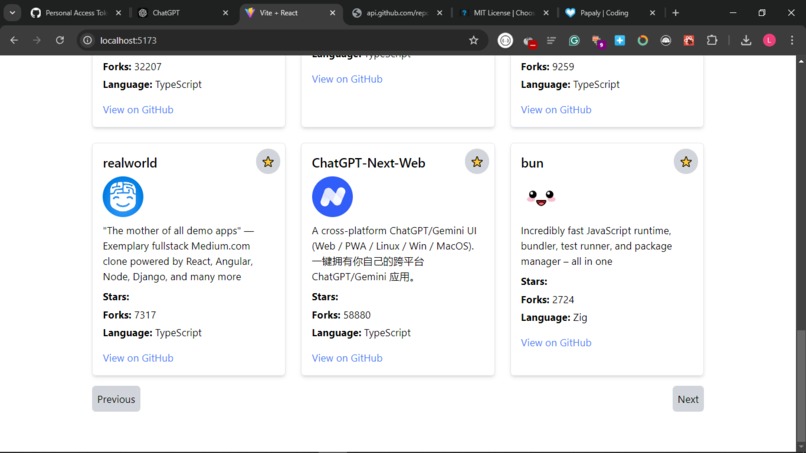Switch to MIT License tab
The image size is (806, 453).
tap(503, 13)
